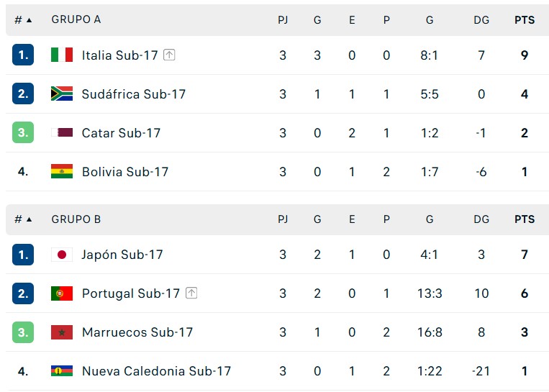Click the Japan flag icon
The image size is (549, 392).
point(62,255)
